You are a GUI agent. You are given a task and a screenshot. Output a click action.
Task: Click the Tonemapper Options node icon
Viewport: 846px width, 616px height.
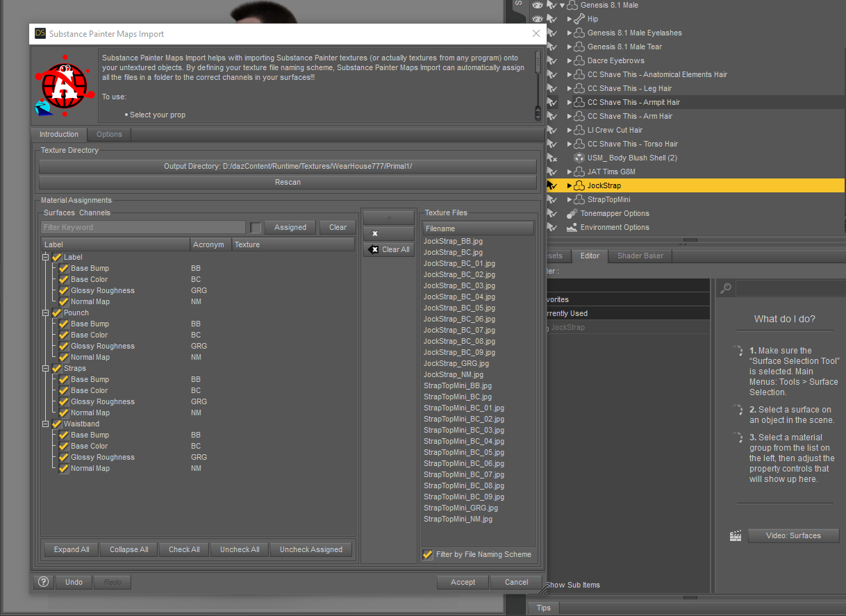pos(572,213)
